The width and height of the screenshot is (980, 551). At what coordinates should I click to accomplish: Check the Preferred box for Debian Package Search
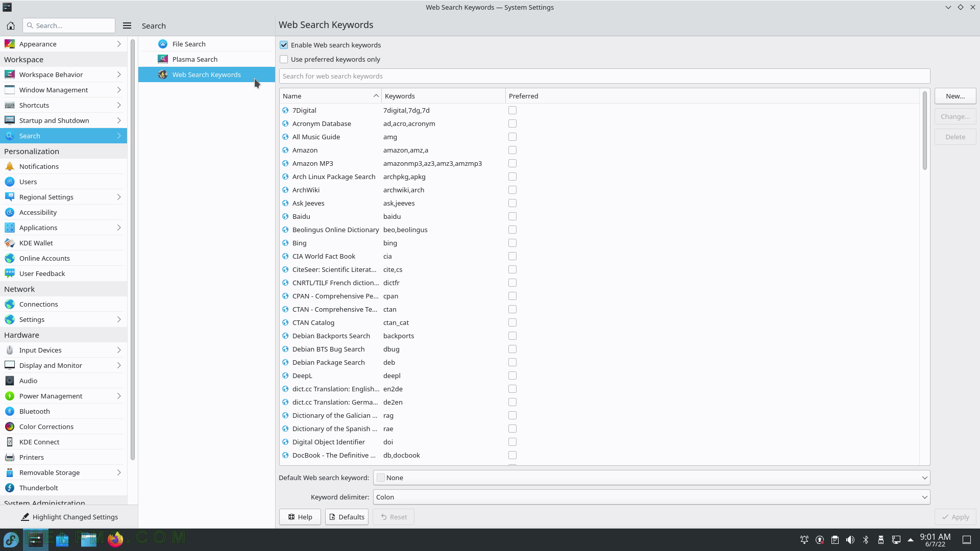click(512, 362)
